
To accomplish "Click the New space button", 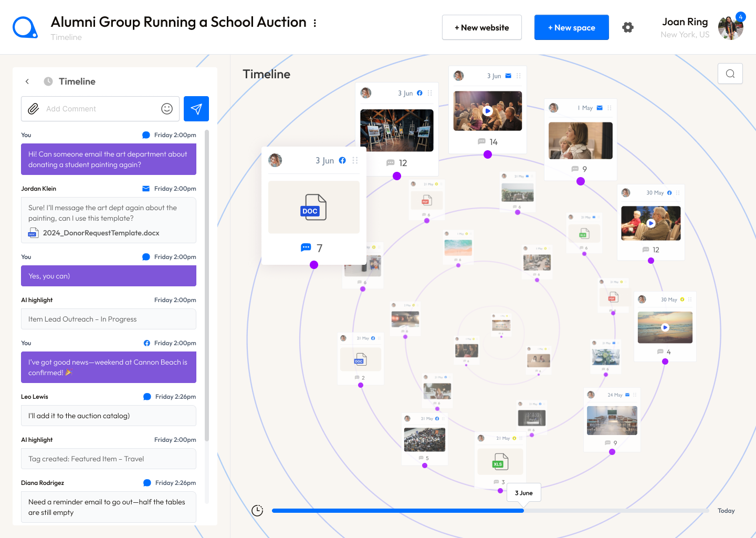I will click(x=572, y=27).
